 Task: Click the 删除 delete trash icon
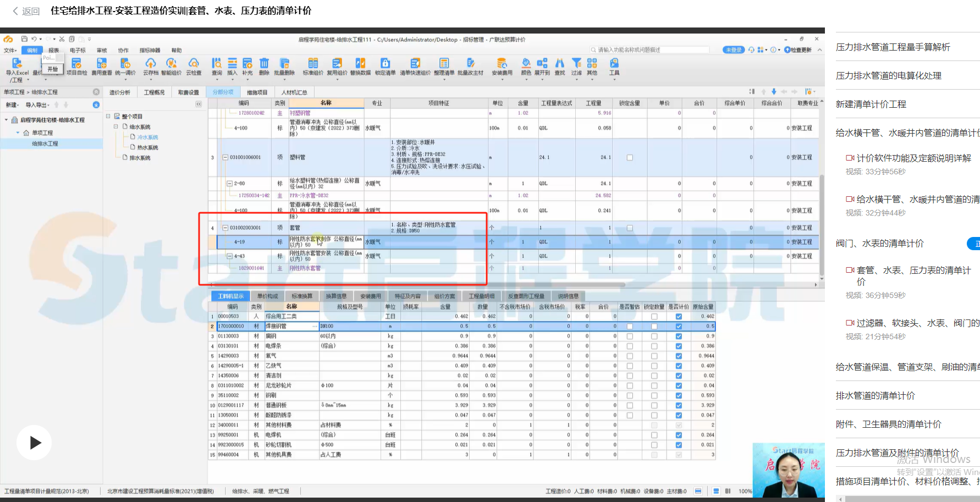point(264,67)
